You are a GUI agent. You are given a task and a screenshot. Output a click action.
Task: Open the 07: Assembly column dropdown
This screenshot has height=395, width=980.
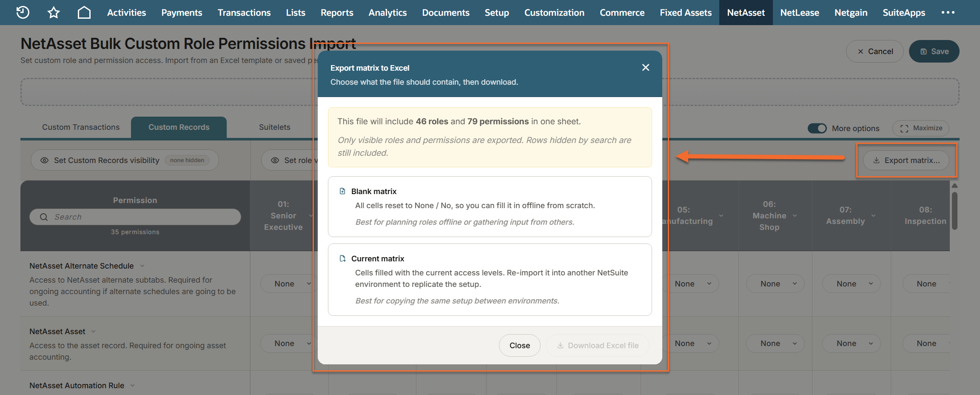click(x=873, y=216)
